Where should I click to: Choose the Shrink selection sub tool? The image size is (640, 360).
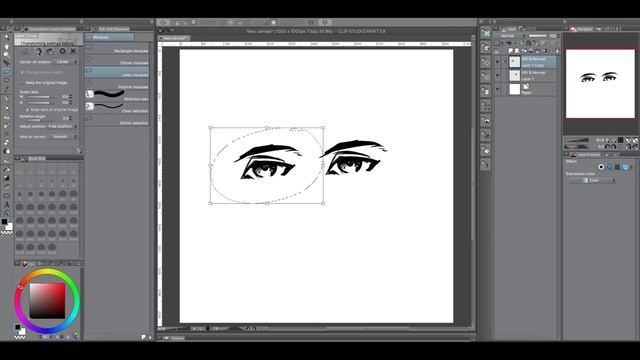tap(117, 121)
